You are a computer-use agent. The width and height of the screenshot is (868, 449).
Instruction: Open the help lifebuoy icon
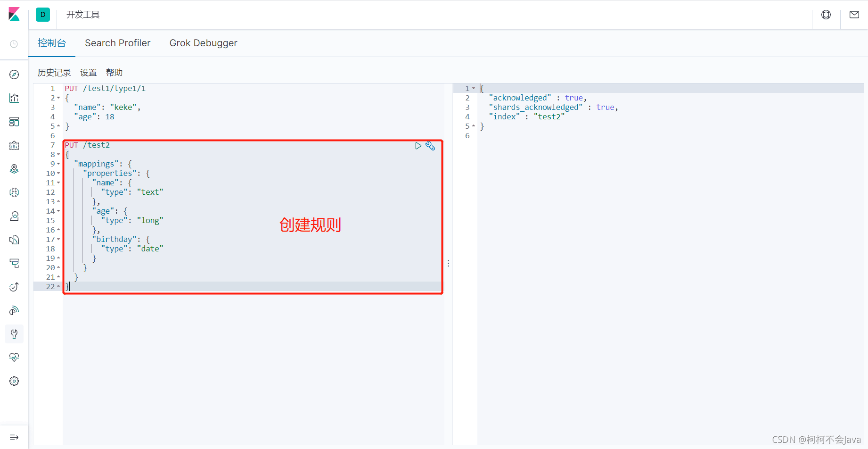point(826,15)
